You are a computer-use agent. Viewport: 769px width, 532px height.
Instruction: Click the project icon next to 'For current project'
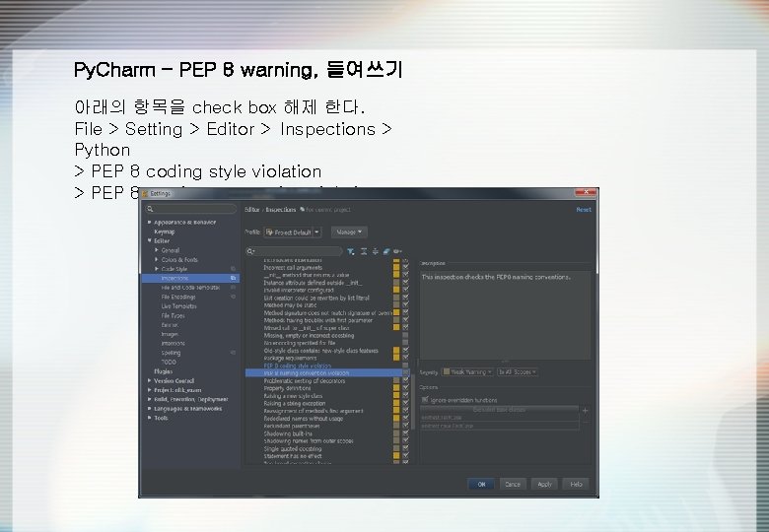point(302,210)
